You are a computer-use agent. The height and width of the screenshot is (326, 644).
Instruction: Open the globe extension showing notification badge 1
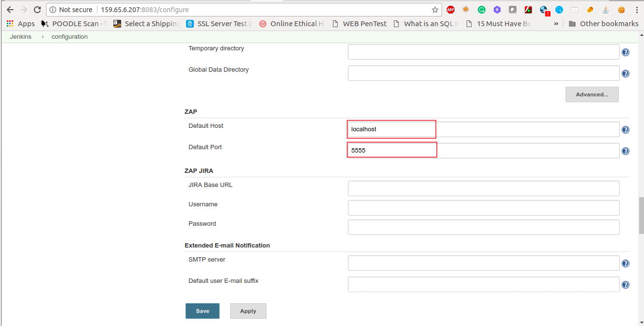(543, 9)
